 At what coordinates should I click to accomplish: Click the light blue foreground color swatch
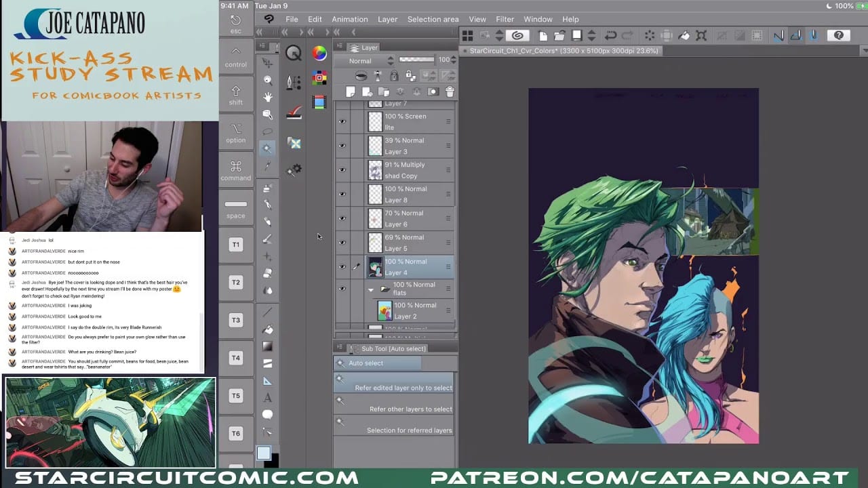264,453
